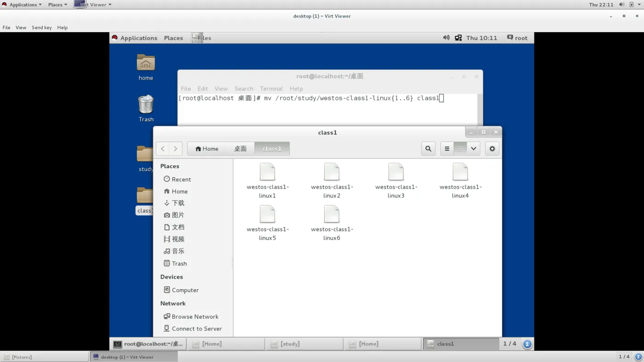Switch to desktop (1) Virt Viewer host task
Image resolution: width=644 pixels, height=362 pixels.
[x=133, y=356]
